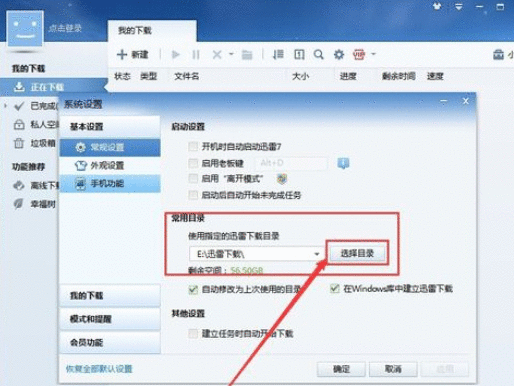This screenshot has height=386, width=514.
Task: Click restore all default settings link
Action: click(99, 369)
